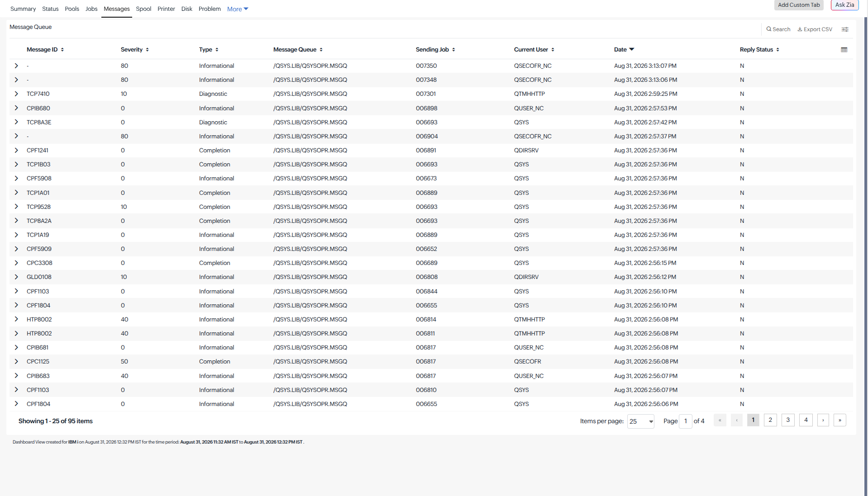
Task: Expand the CPF1241 message row
Action: (16, 151)
